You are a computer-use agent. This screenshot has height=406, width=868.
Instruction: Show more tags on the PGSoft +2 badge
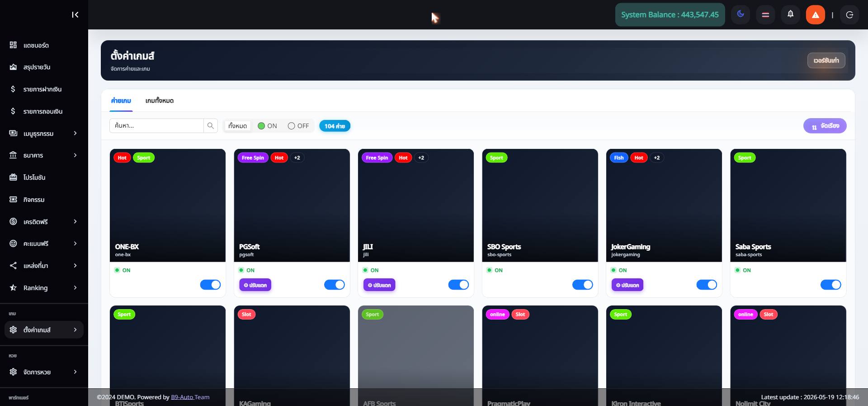(x=297, y=158)
